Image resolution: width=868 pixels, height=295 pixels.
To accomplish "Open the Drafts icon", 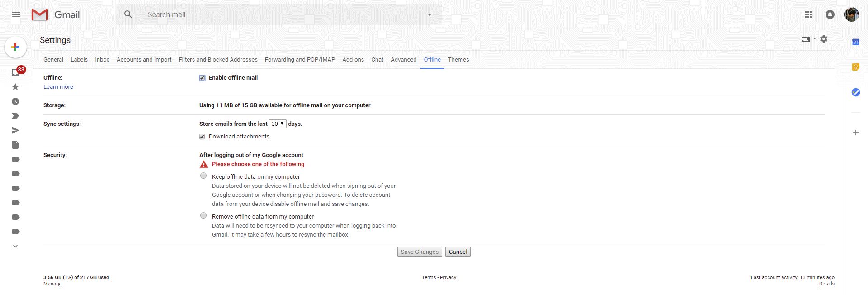I will tap(15, 145).
